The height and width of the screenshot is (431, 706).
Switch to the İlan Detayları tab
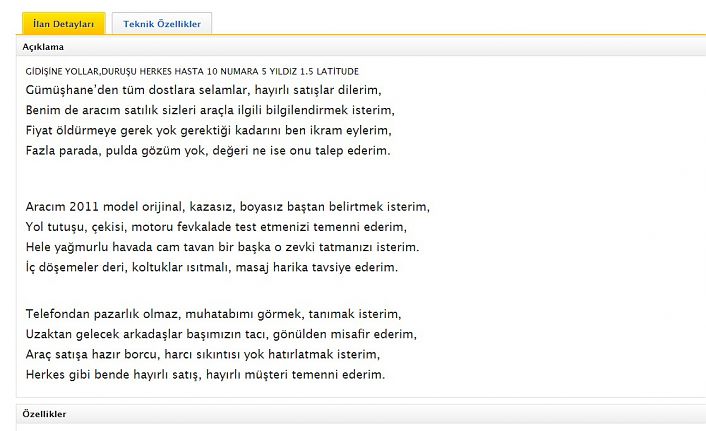click(63, 23)
